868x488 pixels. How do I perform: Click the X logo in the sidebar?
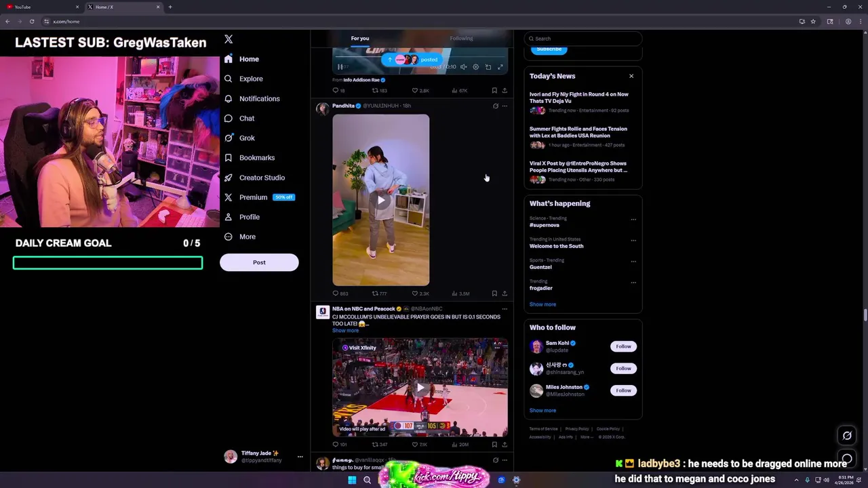(229, 39)
